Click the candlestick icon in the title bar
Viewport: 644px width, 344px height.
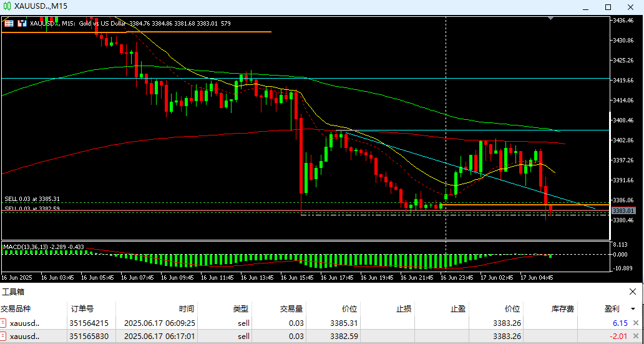coord(7,6)
